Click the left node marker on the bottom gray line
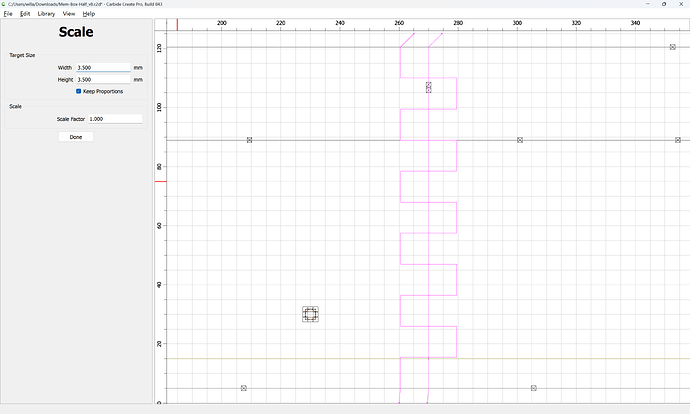This screenshot has width=690, height=414. [244, 388]
